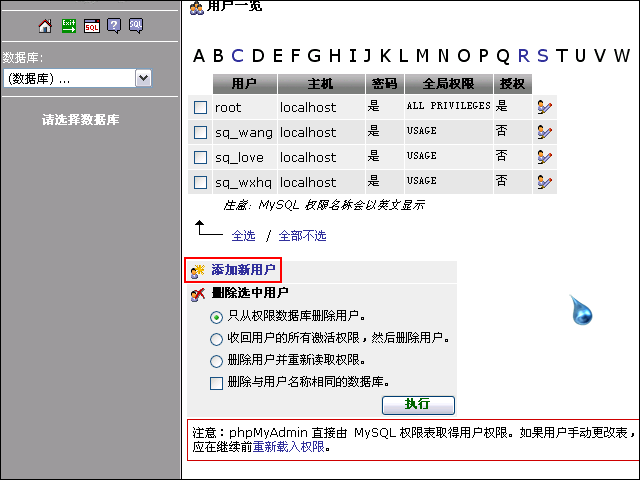This screenshot has height=480, width=640.
Task: Click the 主机 column header
Action: click(321, 84)
